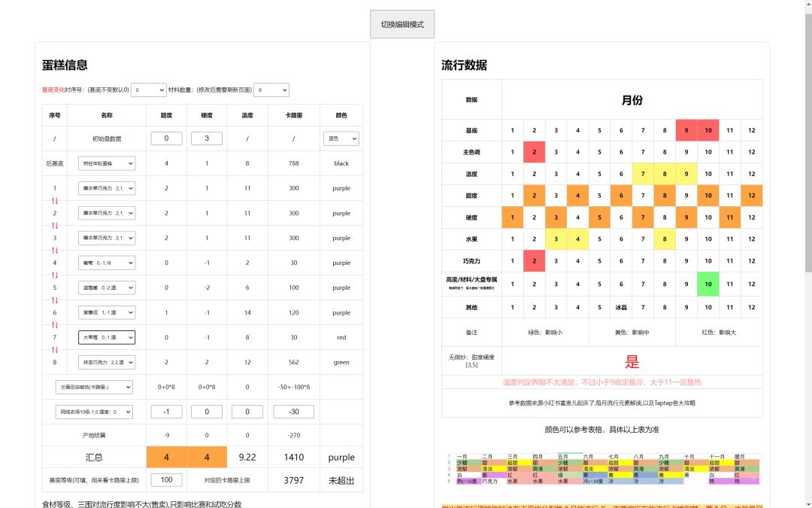Click the 蛋糕信息 heading
The height and width of the screenshot is (508, 812).
click(65, 65)
